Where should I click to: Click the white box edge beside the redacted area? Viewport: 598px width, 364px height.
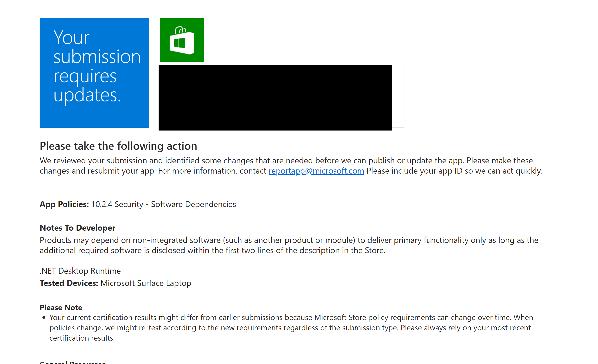(x=398, y=96)
